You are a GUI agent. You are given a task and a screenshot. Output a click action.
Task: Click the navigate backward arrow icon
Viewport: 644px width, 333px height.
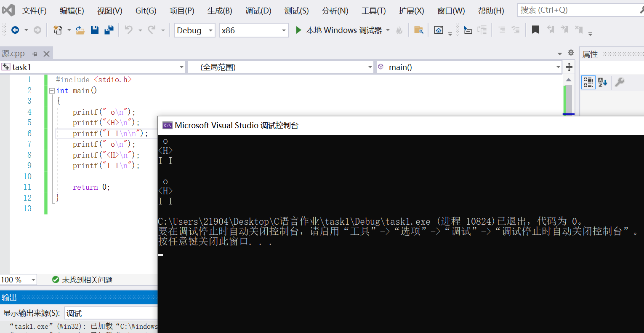pos(15,30)
